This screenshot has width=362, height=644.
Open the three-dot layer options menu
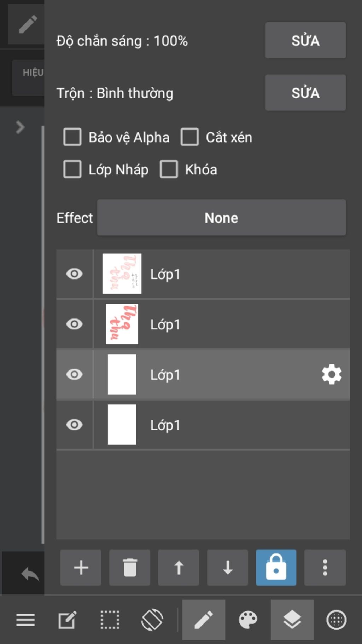[x=325, y=568]
